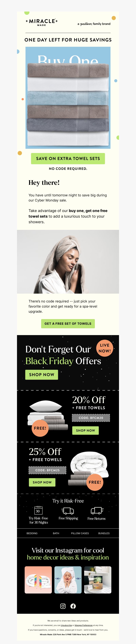The image size is (136, 644).
Task: Click the CODE: BFCM25 coupon box
Action: click(x=47, y=470)
